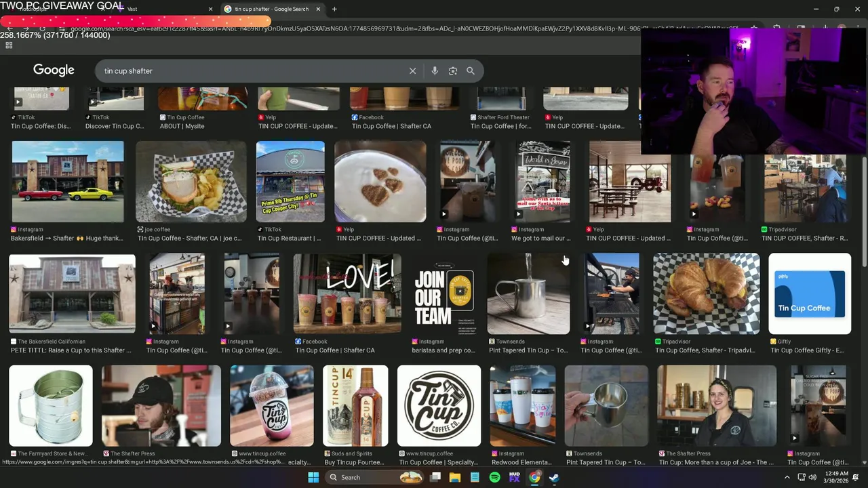
Task: Open 'Bakersfield → Shafter' Instagram caption link
Action: coord(67,239)
